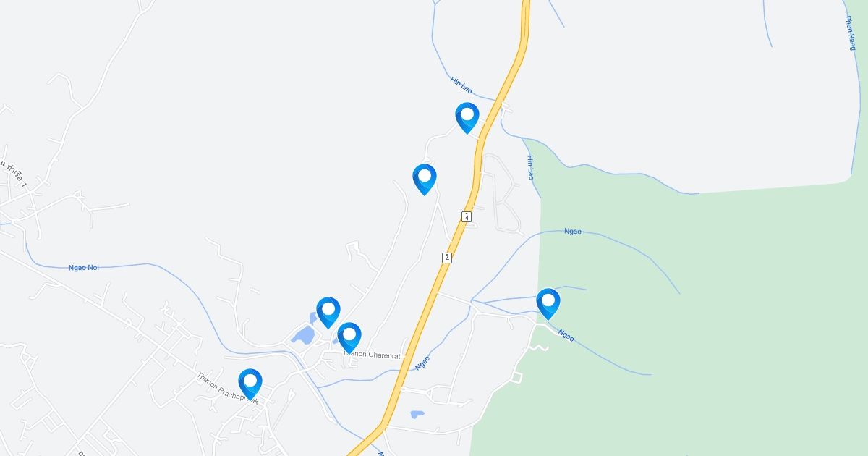
Task: Click the Ngao label below the forest-edge pin
Action: (566, 336)
